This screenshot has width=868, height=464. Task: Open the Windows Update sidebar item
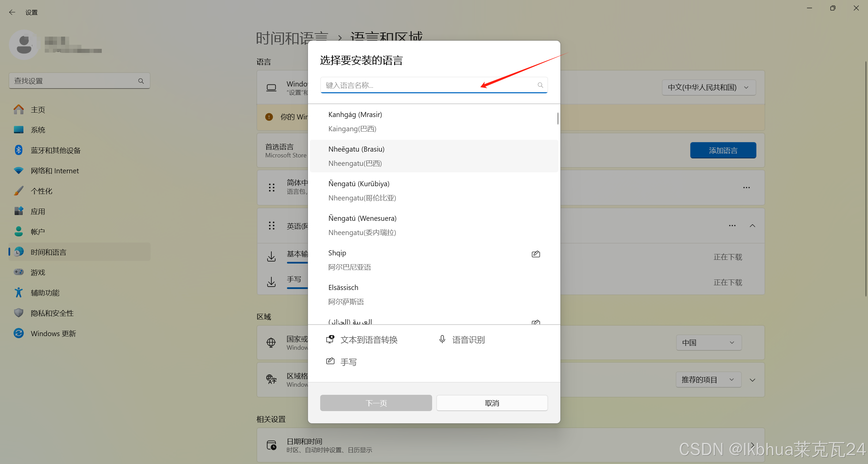tap(53, 333)
